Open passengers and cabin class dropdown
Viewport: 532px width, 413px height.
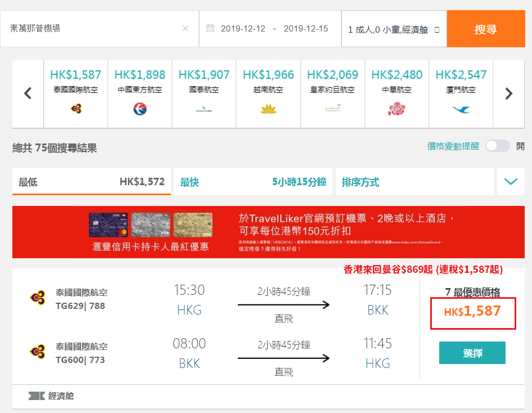pyautogui.click(x=394, y=29)
